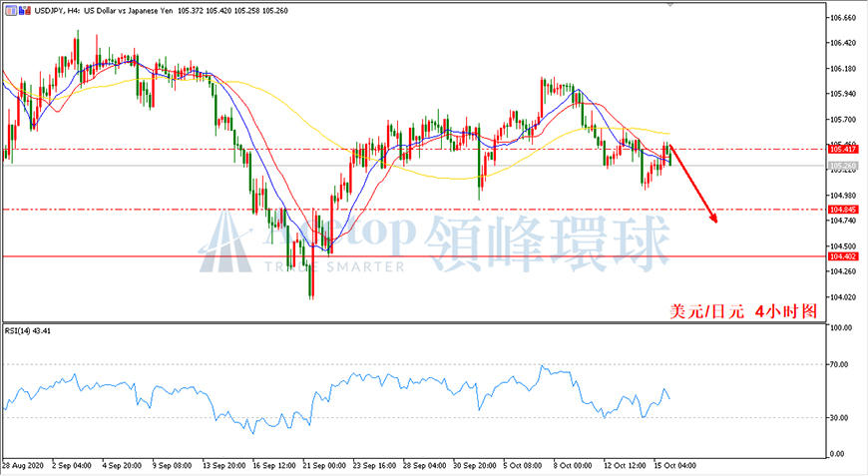
Task: Select the 105.417 red price label
Action: [x=843, y=149]
